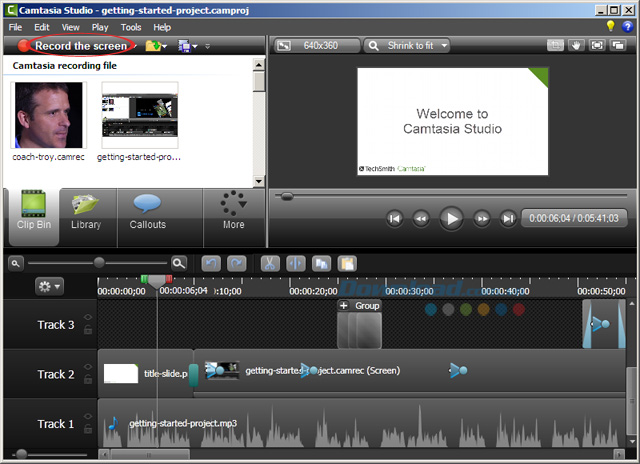Click Record the screen button
640x464 pixels.
click(x=76, y=46)
